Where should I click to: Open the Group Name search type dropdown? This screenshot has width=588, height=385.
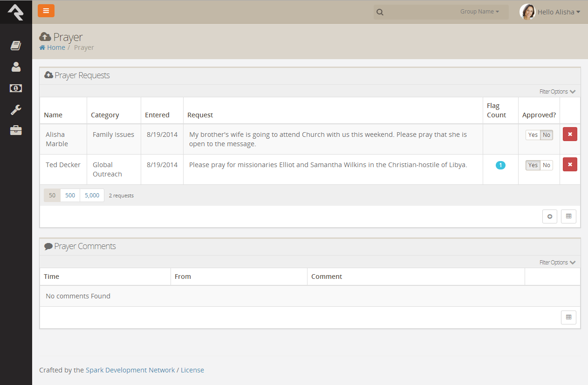[x=479, y=12]
